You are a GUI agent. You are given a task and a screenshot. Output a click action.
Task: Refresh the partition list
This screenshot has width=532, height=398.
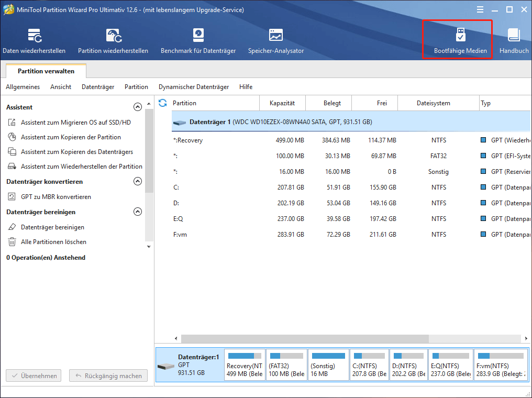coord(163,103)
